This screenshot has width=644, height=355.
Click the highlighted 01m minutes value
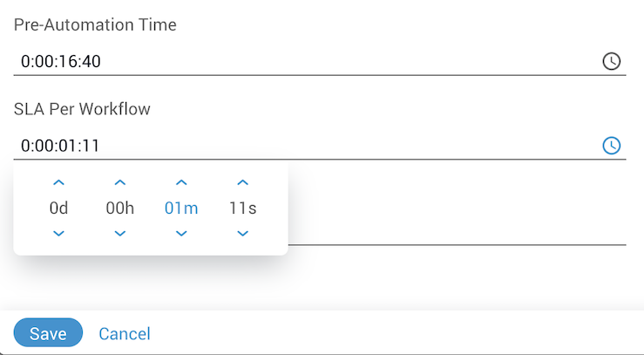pos(181,208)
